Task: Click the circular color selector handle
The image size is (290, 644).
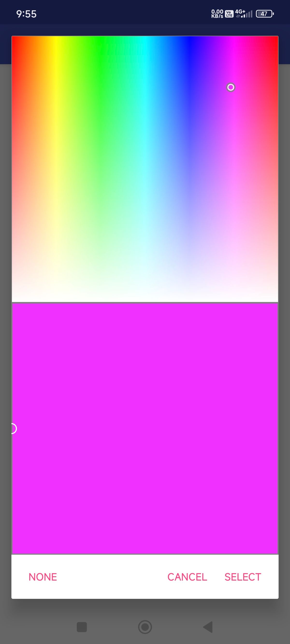Action: (x=231, y=87)
